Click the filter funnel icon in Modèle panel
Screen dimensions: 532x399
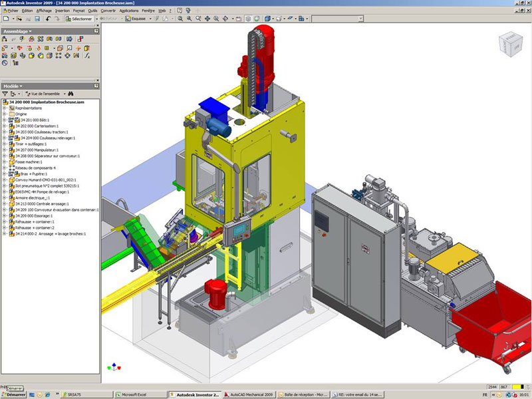pyautogui.click(x=5, y=94)
